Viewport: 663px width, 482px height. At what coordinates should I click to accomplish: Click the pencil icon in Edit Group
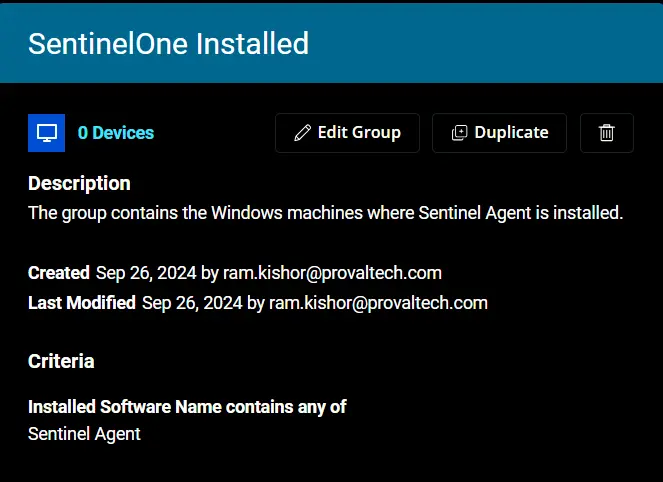(302, 133)
